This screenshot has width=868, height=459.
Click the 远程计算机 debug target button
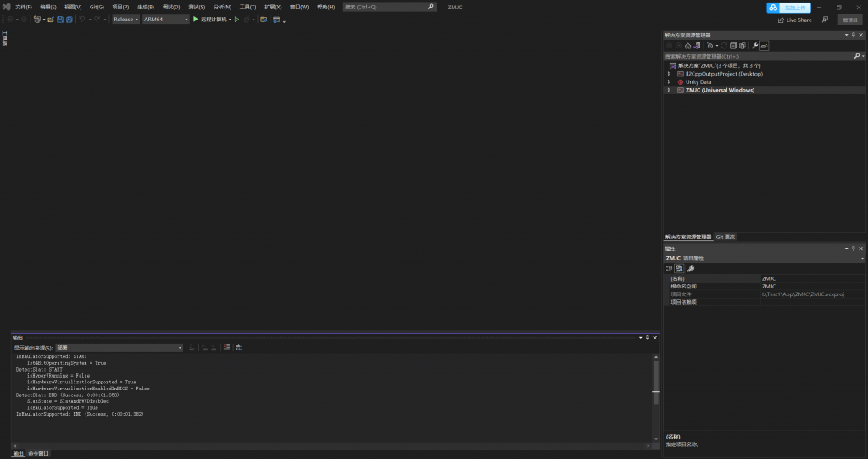click(x=215, y=19)
